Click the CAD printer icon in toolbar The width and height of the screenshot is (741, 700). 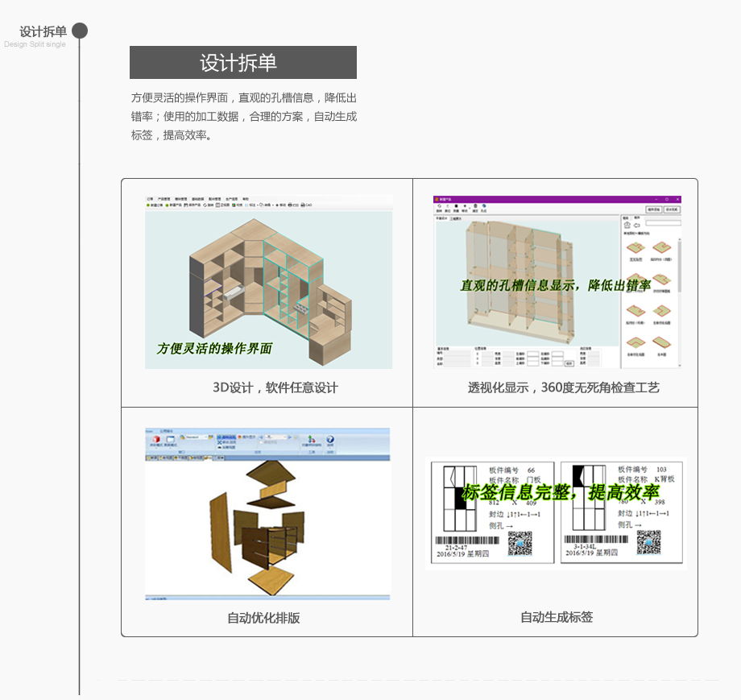click(x=302, y=205)
